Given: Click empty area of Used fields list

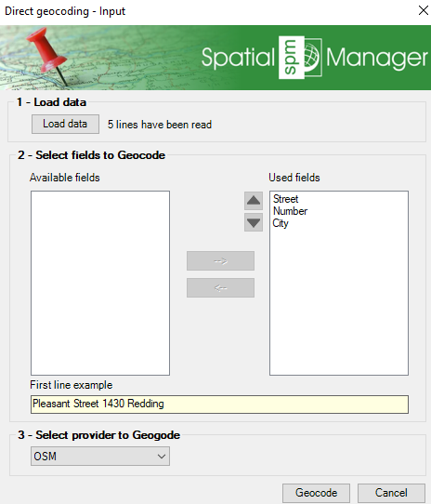Looking at the screenshot, I should (339, 302).
